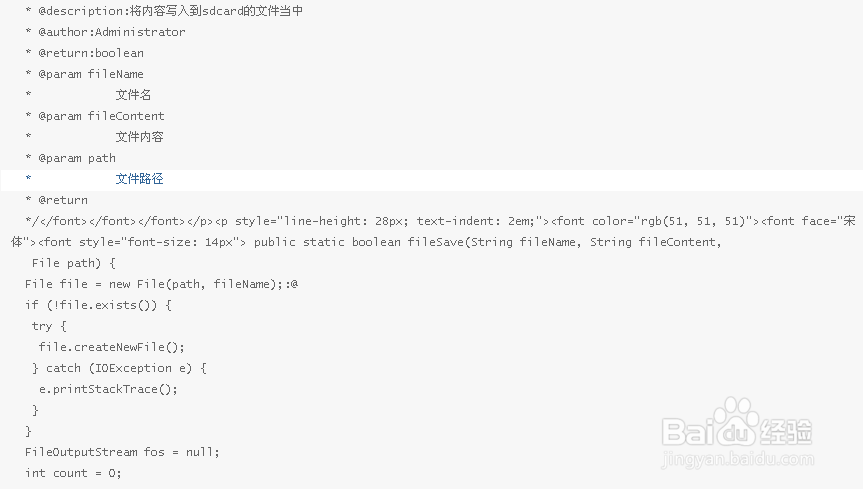Click the if (!file.exists()) line
This screenshot has width=863, height=489.
point(98,305)
